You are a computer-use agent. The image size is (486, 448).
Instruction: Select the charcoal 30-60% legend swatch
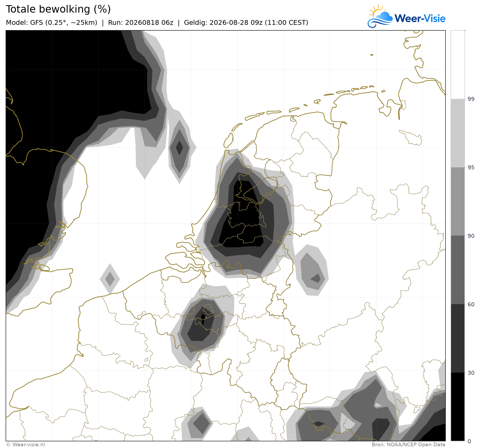pyautogui.click(x=457, y=338)
